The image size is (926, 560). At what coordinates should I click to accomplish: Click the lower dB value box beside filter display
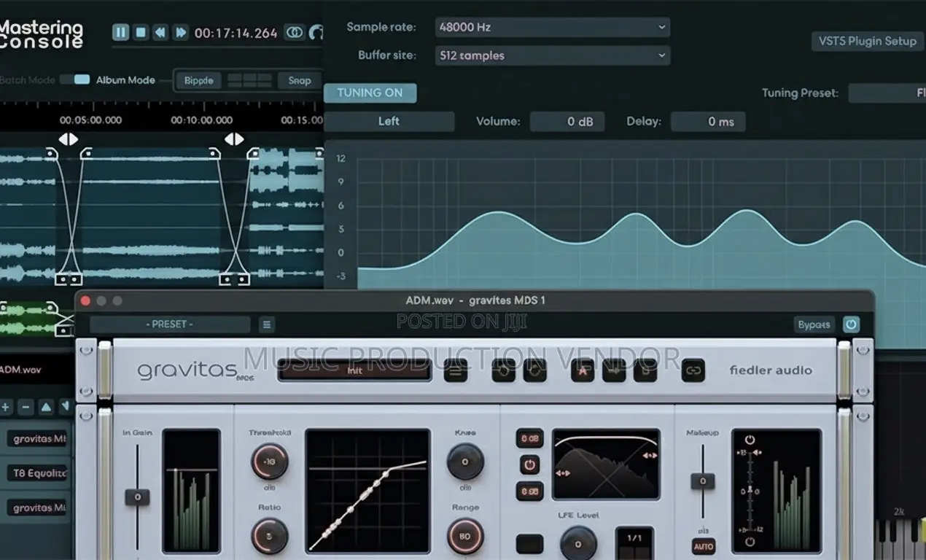pyautogui.click(x=529, y=491)
